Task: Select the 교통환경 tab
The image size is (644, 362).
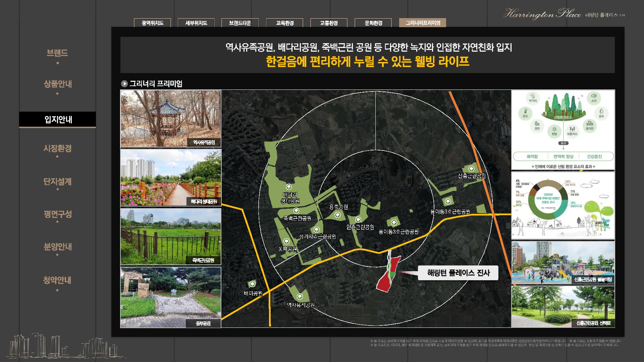Action: pyautogui.click(x=329, y=23)
